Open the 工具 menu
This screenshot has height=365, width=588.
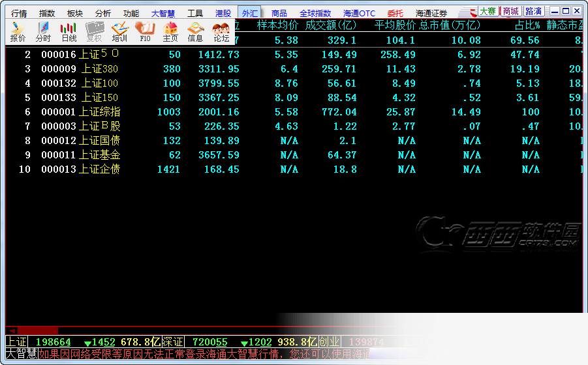(x=195, y=14)
